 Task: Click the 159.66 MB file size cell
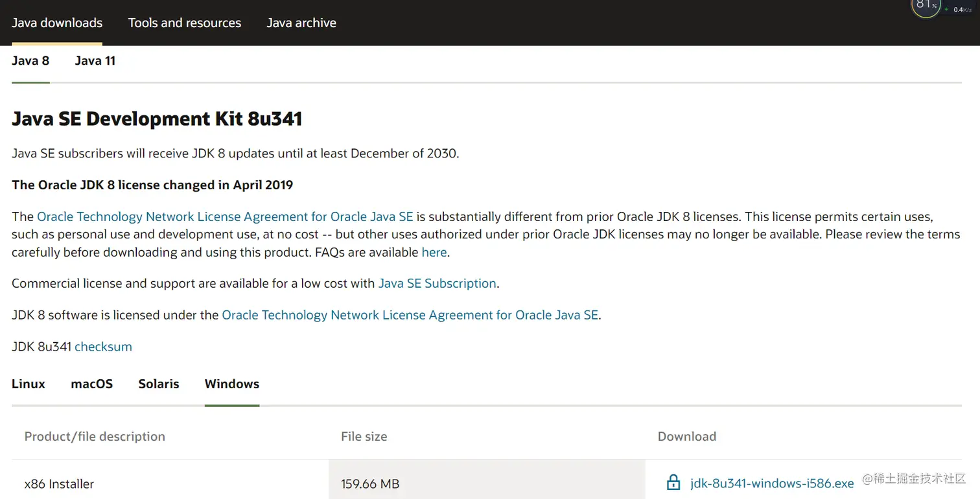370,484
